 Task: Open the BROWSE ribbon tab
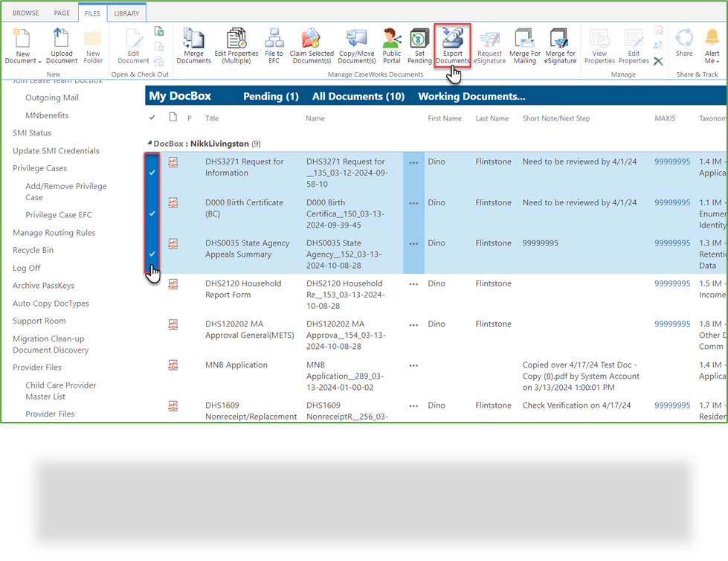pos(26,13)
